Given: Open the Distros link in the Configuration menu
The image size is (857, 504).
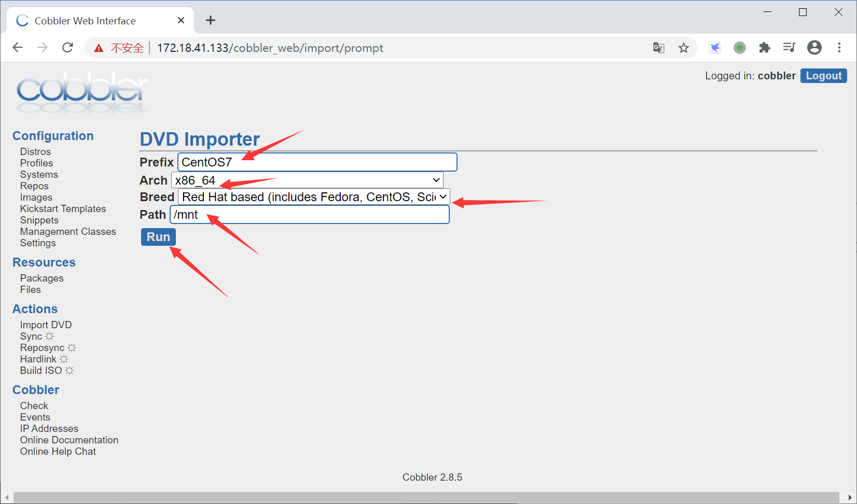Looking at the screenshot, I should [x=35, y=151].
